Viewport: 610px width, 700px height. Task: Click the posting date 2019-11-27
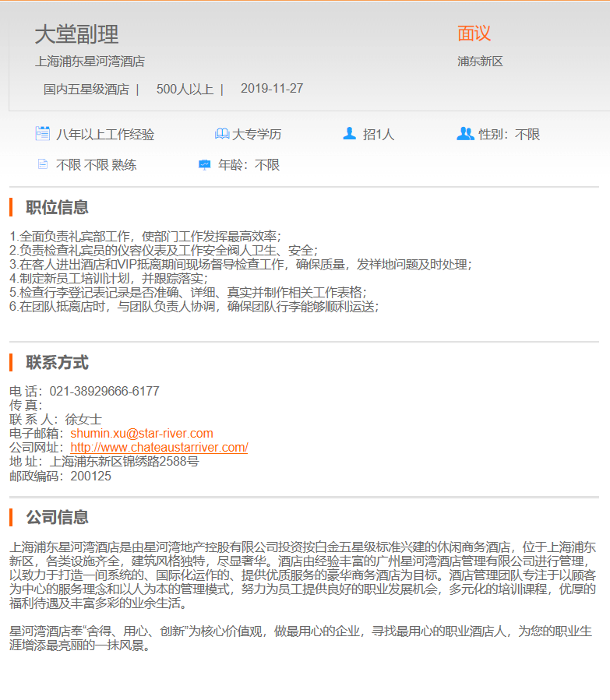pos(272,89)
